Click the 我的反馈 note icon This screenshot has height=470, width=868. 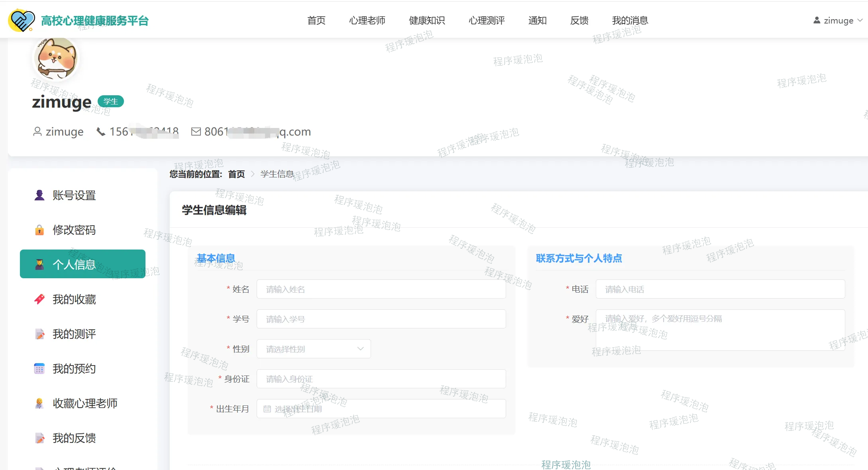39,438
